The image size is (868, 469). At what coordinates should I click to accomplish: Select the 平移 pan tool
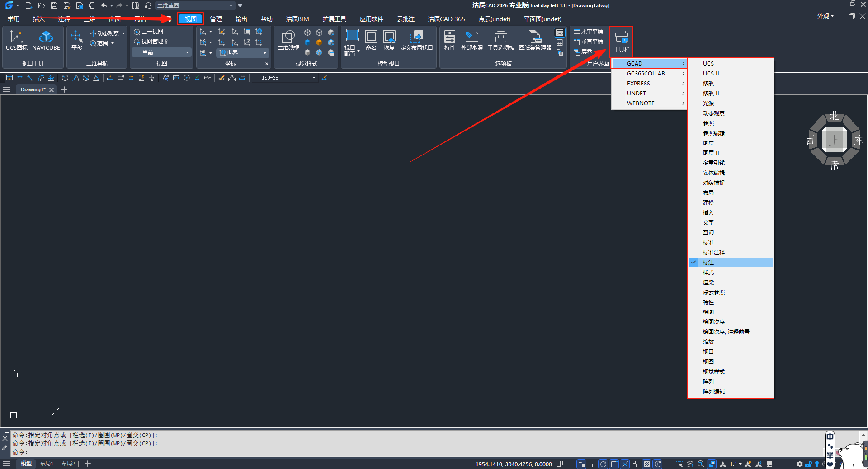click(x=77, y=40)
